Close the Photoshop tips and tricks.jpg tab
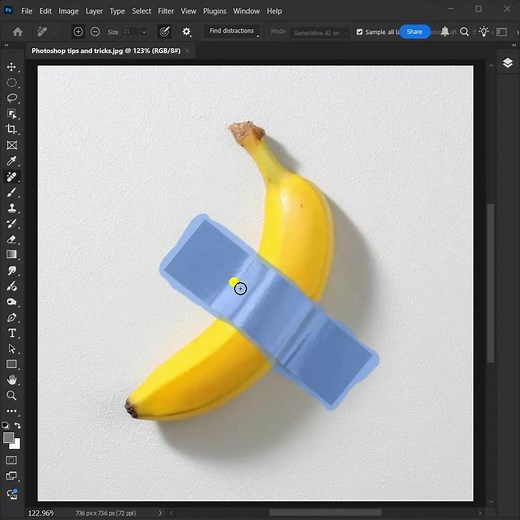520x520 pixels. pos(188,51)
